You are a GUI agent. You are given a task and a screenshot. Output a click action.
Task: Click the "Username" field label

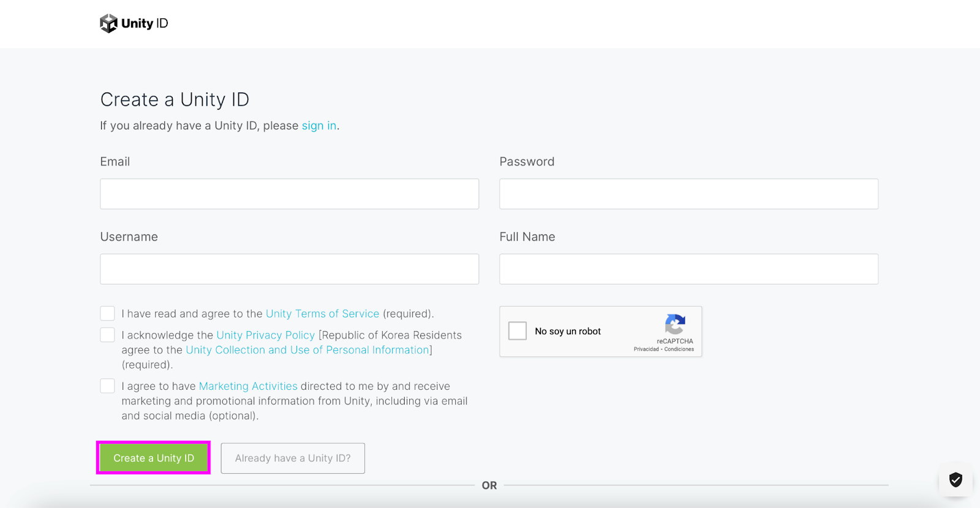tap(129, 237)
